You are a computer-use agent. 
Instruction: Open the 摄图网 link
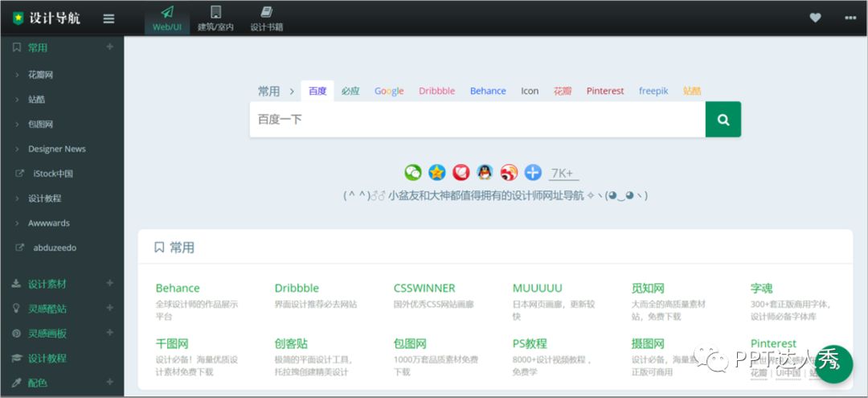648,344
